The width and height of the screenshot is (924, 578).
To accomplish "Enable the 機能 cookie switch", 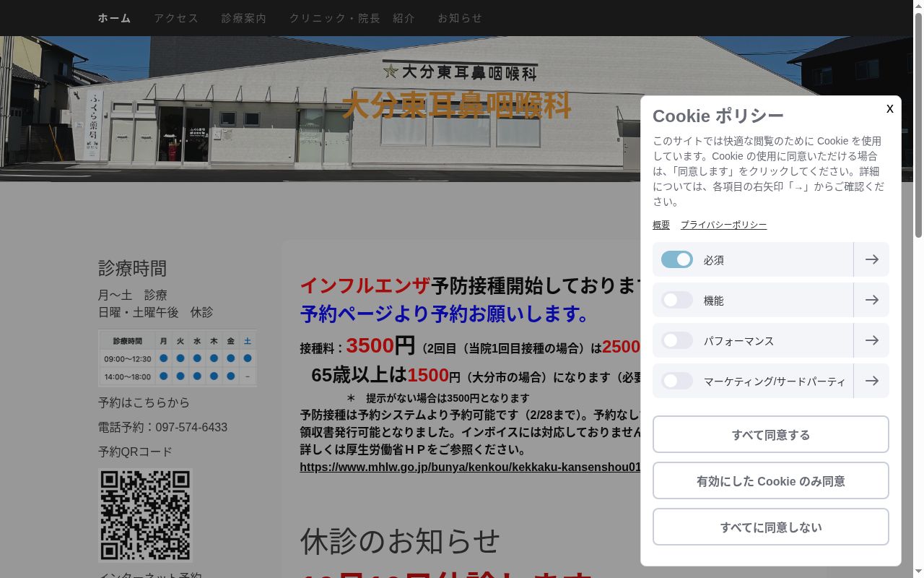I will [677, 300].
